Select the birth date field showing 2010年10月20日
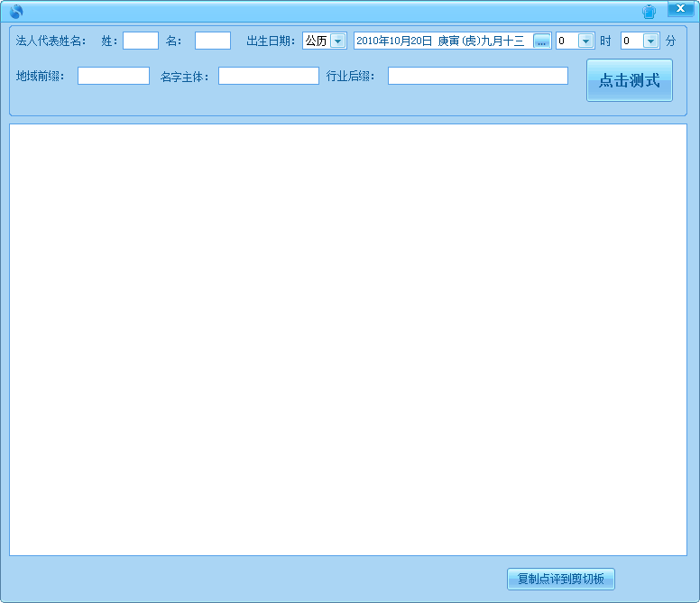700x603 pixels. (442, 41)
